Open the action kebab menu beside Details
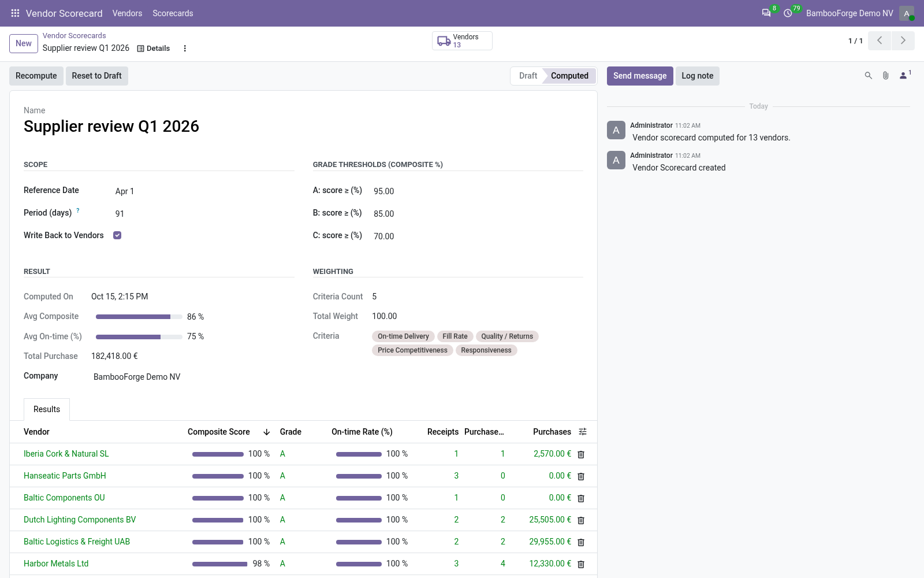Image resolution: width=924 pixels, height=578 pixels. click(185, 49)
